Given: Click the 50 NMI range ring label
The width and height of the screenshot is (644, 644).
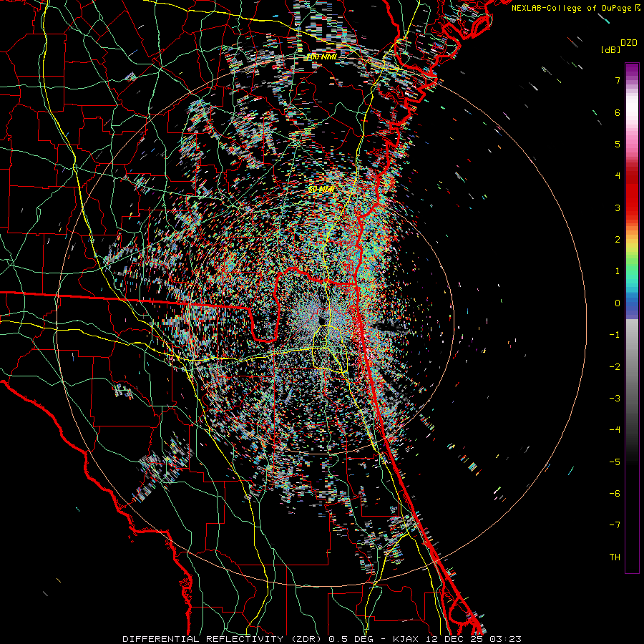Looking at the screenshot, I should click(321, 190).
